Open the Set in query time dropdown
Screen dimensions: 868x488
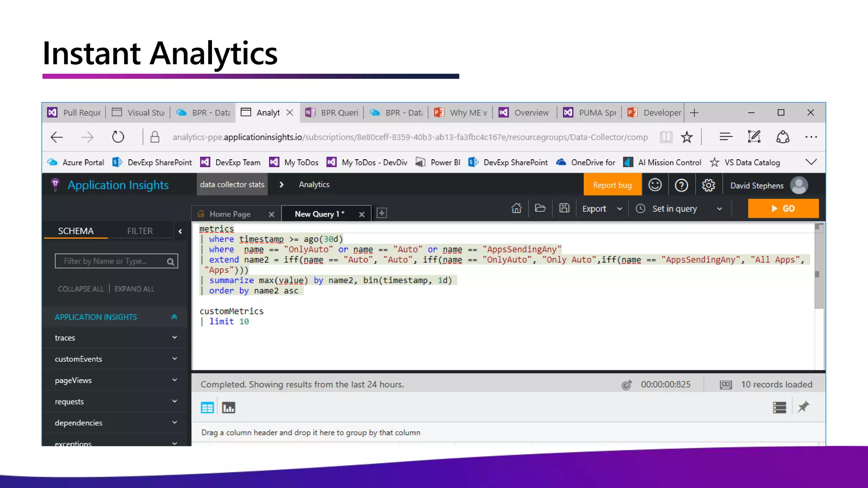point(679,208)
